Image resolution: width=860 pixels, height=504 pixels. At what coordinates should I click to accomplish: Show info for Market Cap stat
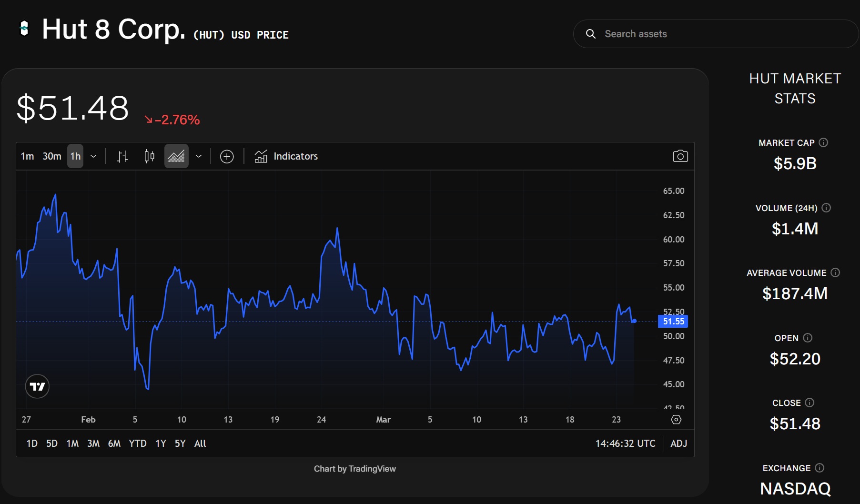click(x=823, y=142)
